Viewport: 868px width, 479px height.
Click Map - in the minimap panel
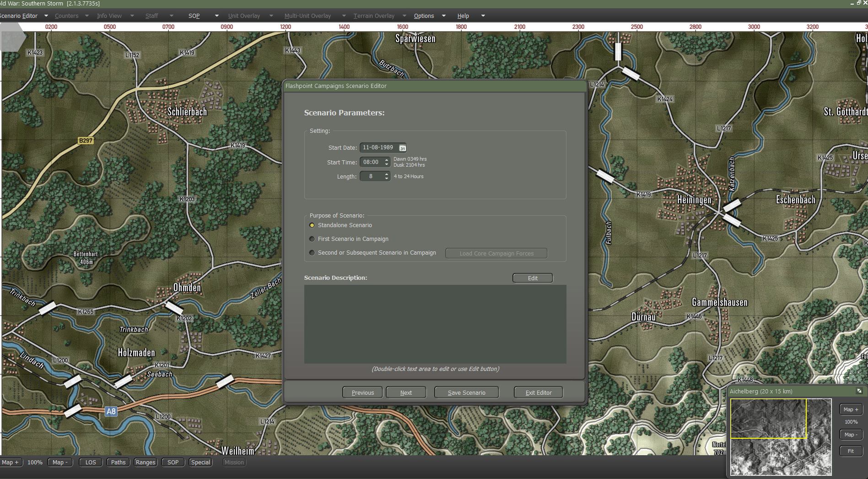(851, 435)
